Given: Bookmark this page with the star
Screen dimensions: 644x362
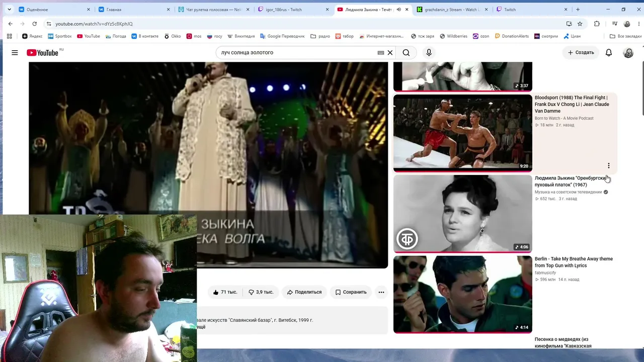Looking at the screenshot, I should pyautogui.click(x=580, y=24).
